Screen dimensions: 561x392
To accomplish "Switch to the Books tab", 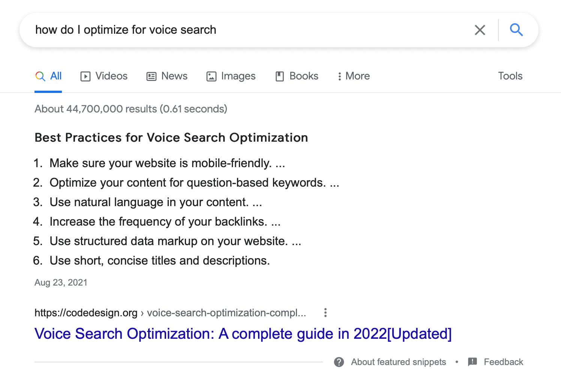I will point(303,76).
